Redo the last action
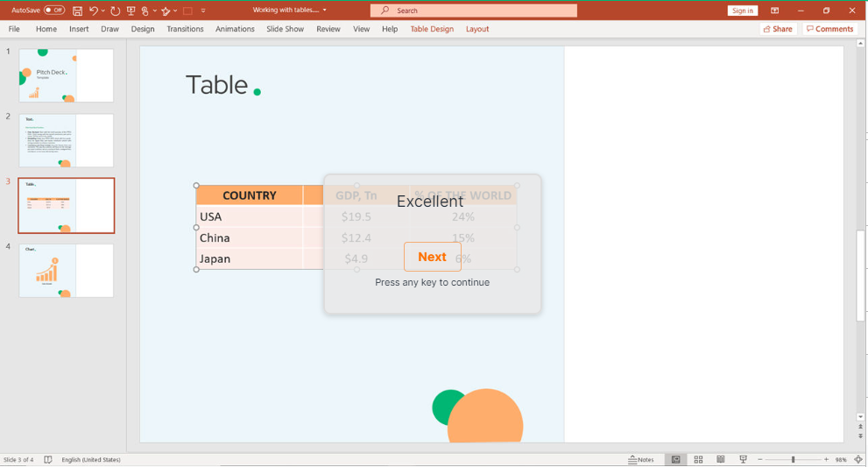The height and width of the screenshot is (467, 868). (115, 11)
